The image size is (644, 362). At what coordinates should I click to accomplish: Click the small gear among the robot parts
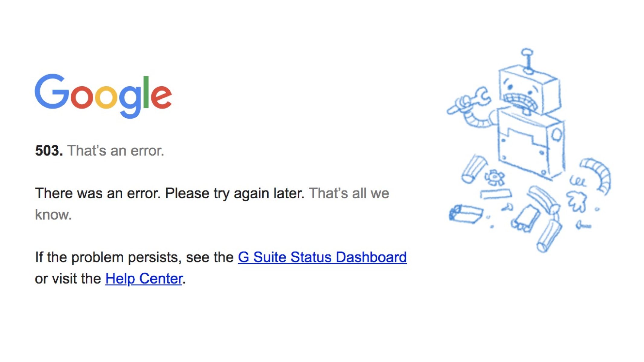(494, 177)
